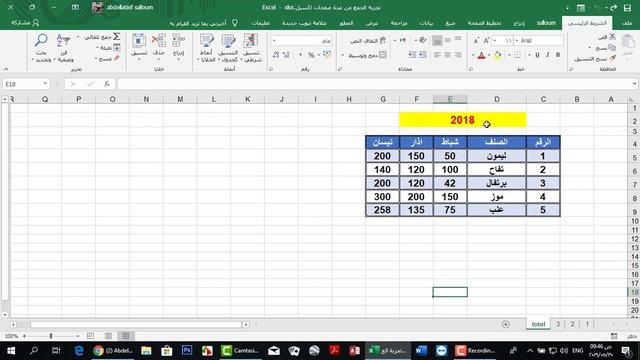Image resolution: width=640 pixels, height=360 pixels.
Task: Click the Cut scissors icon
Action: (612, 37)
